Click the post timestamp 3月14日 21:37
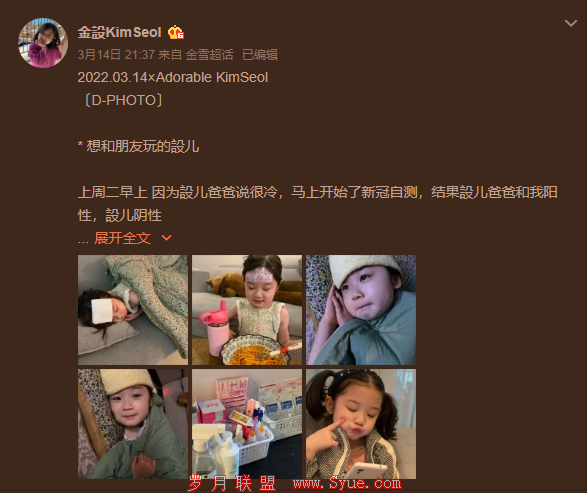The height and width of the screenshot is (493, 587). [116, 55]
